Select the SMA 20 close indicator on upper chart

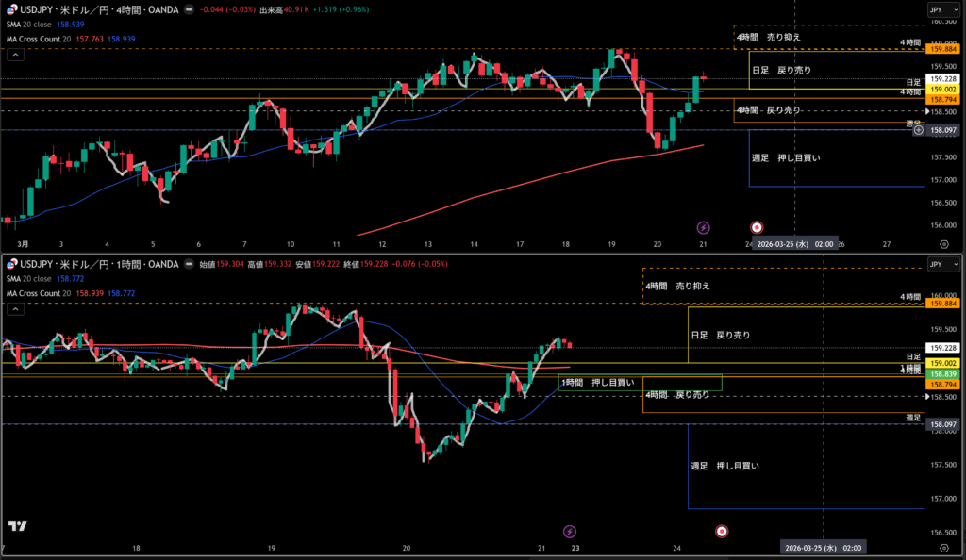(38, 25)
